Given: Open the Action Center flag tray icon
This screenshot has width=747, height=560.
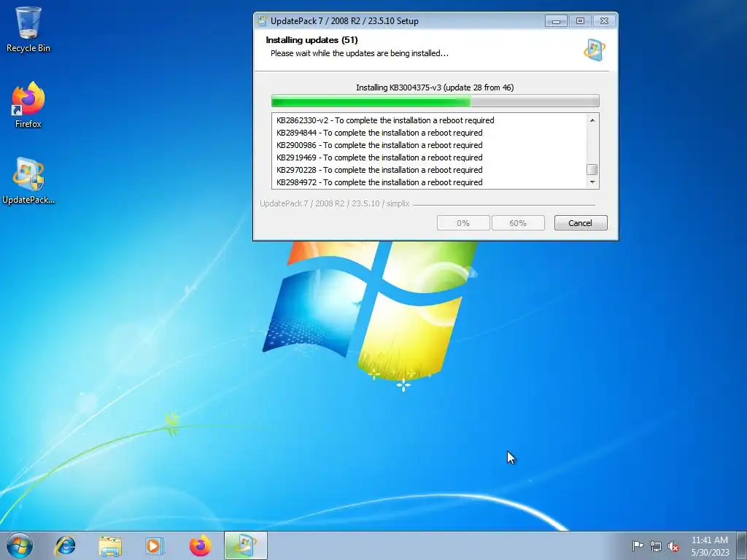Looking at the screenshot, I should (638, 545).
